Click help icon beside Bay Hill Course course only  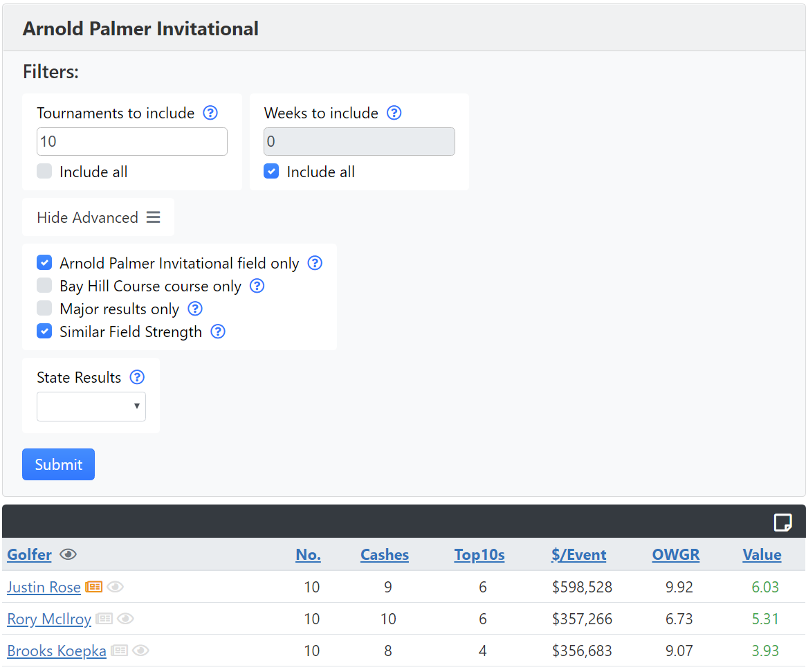(x=257, y=285)
